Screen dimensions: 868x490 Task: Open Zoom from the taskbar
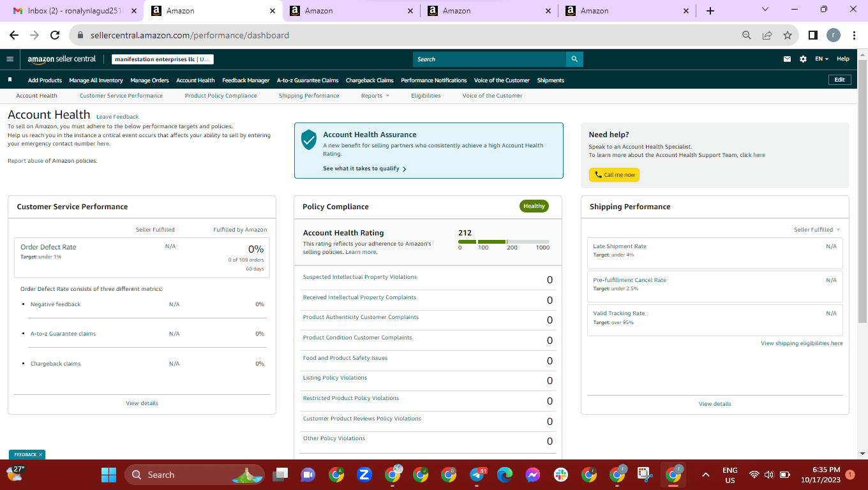[364, 475]
